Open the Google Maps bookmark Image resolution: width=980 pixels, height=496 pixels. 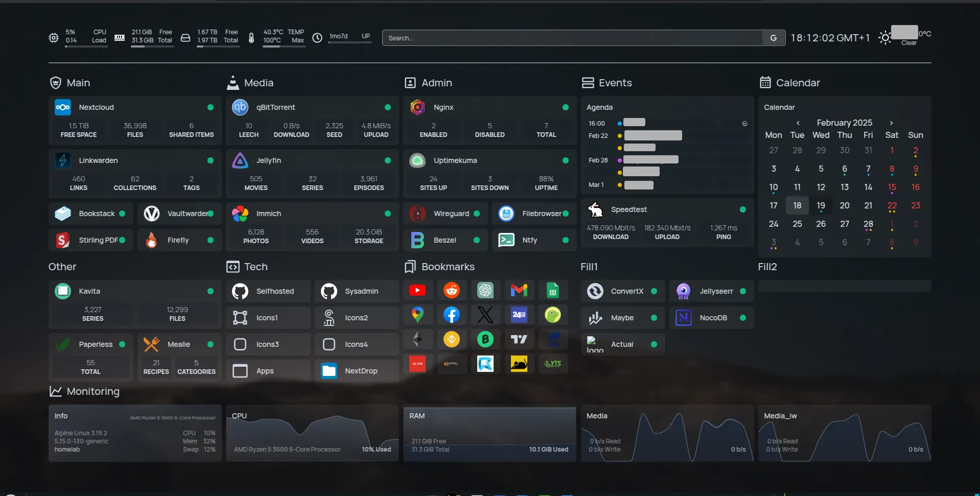click(x=417, y=315)
